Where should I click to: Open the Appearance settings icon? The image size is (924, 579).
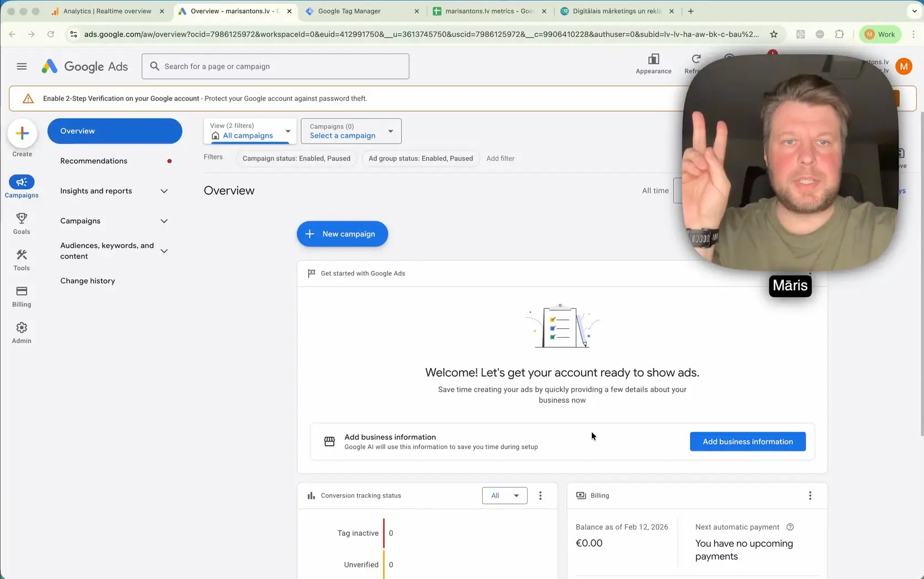(653, 63)
